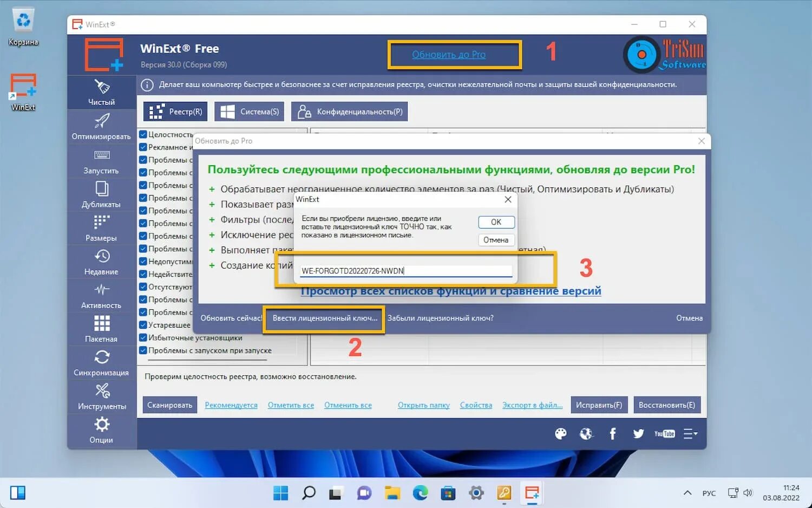Image resolution: width=812 pixels, height=508 pixels.
Task: Open the Активность section in sidebar
Action: click(x=102, y=296)
